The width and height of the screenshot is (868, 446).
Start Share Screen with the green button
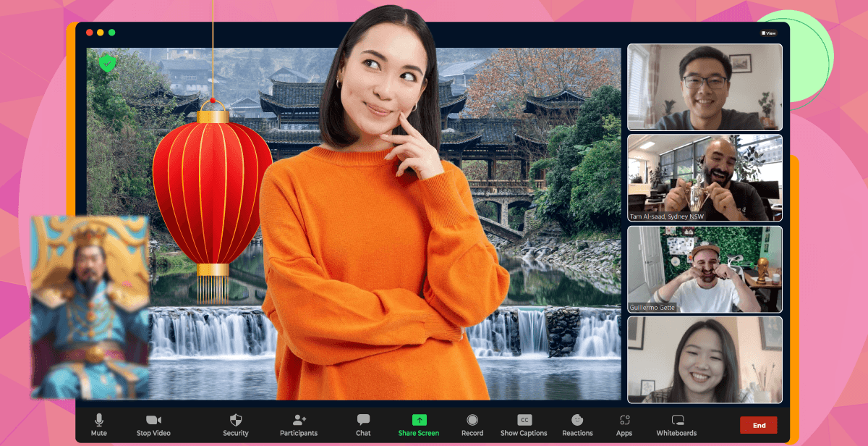tap(419, 424)
